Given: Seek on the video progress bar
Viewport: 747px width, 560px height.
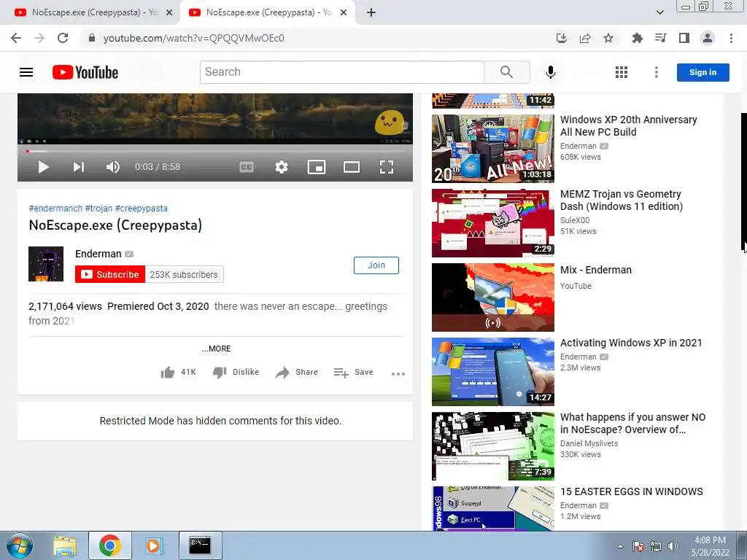Looking at the screenshot, I should (215, 152).
